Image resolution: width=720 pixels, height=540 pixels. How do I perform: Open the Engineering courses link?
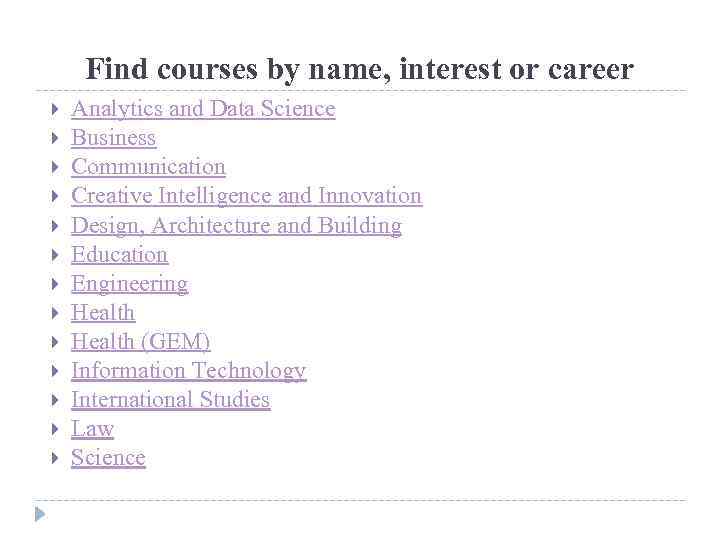[x=129, y=283]
